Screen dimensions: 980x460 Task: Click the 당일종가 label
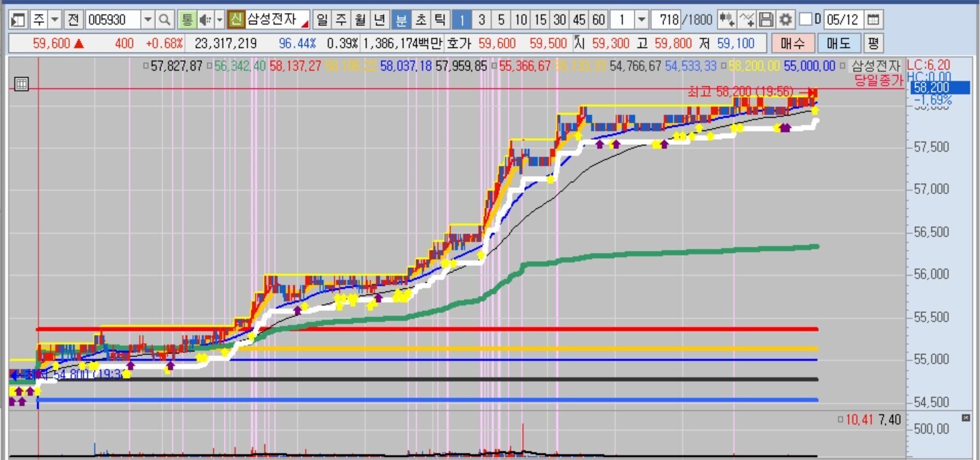coord(879,79)
